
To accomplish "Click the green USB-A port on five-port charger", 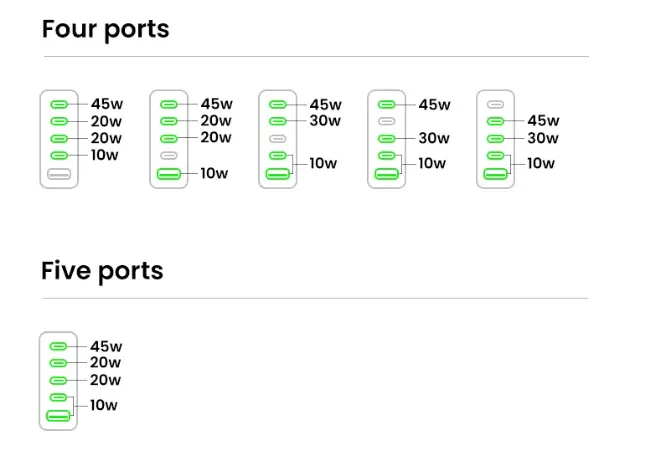I will click(x=59, y=416).
